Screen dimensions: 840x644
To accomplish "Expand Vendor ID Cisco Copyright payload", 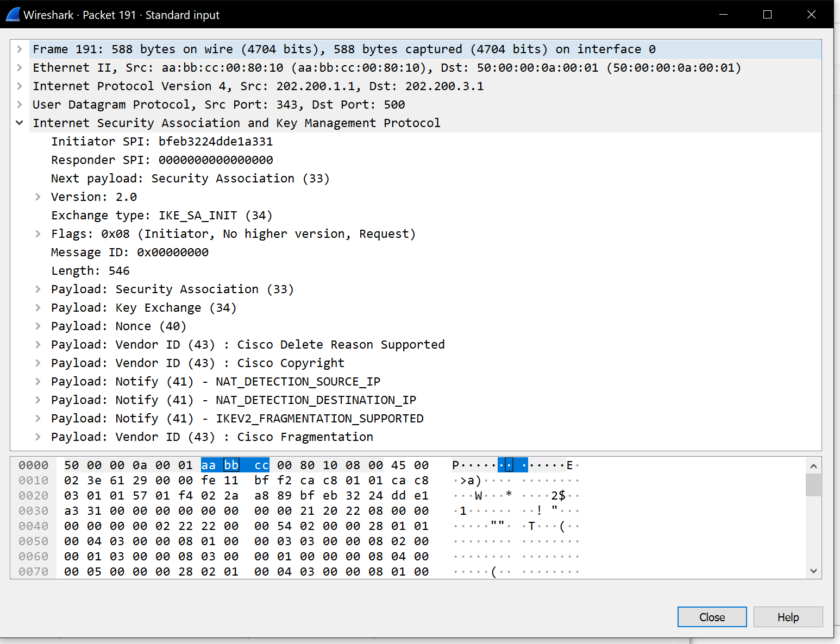I will click(38, 363).
